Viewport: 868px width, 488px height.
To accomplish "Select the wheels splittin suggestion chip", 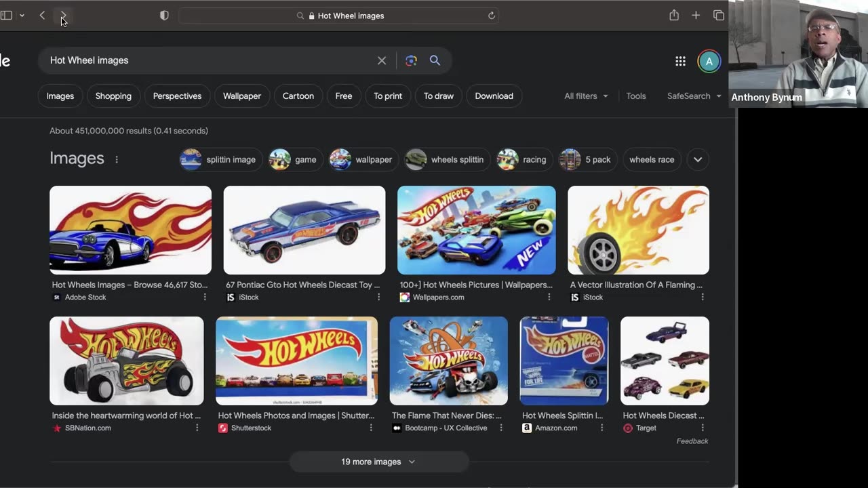I will coord(448,159).
